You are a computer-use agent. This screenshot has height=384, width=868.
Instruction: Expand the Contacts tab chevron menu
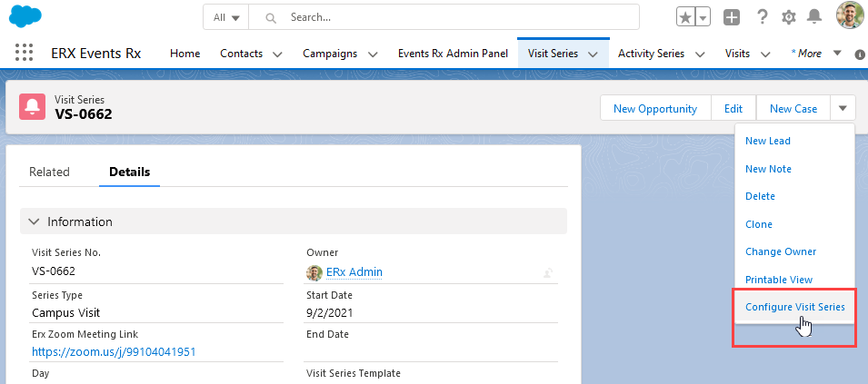(x=277, y=54)
